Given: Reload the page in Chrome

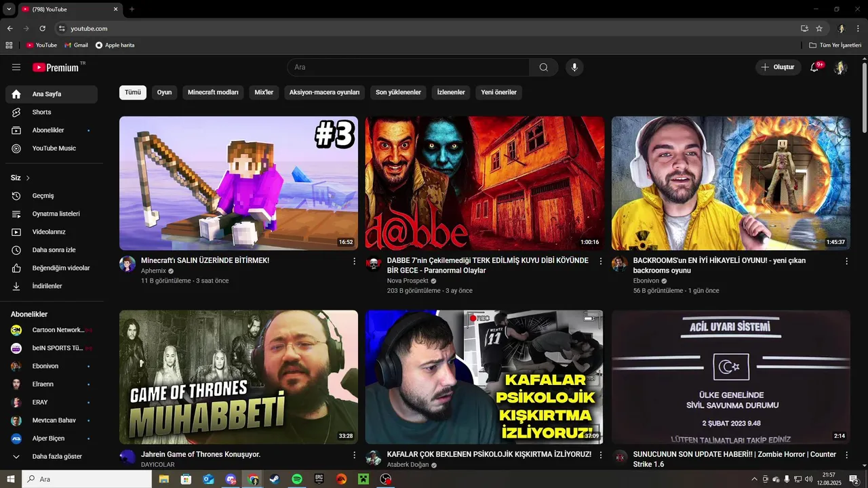Looking at the screenshot, I should click(42, 28).
